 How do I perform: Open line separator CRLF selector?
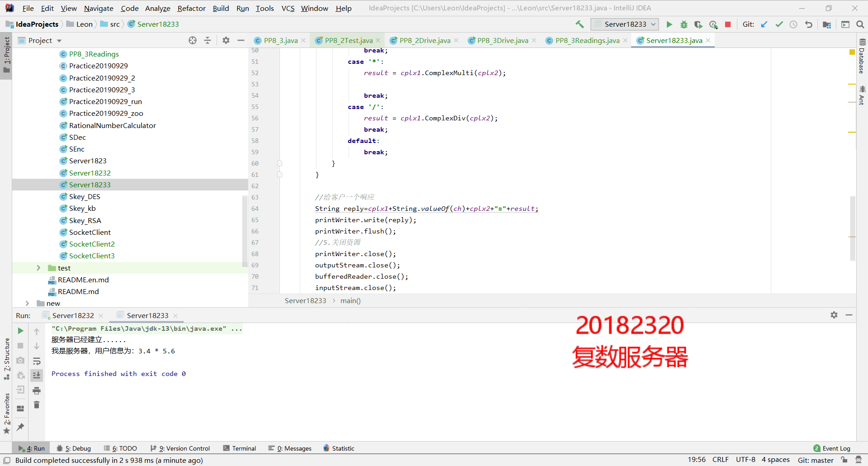pyautogui.click(x=721, y=460)
